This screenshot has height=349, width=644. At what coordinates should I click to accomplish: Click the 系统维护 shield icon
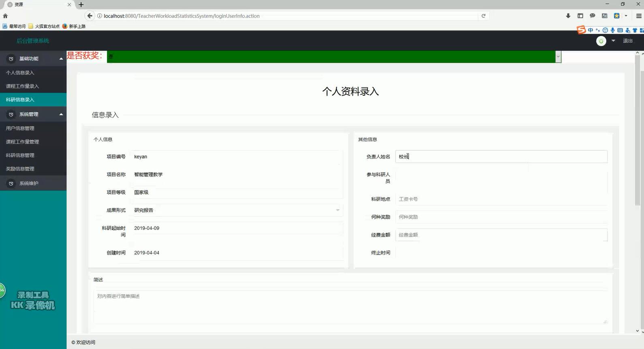[11, 183]
